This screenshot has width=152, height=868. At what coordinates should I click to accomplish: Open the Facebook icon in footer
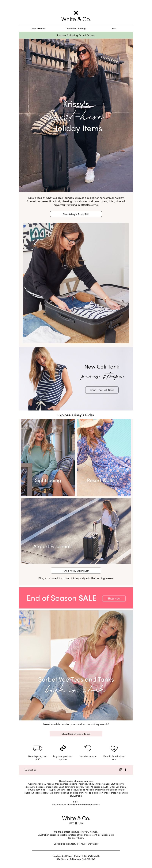click(x=125, y=770)
